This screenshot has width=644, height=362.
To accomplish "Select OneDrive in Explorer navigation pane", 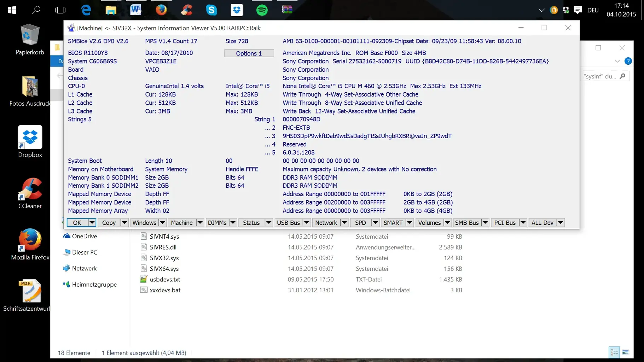I will coord(80,236).
